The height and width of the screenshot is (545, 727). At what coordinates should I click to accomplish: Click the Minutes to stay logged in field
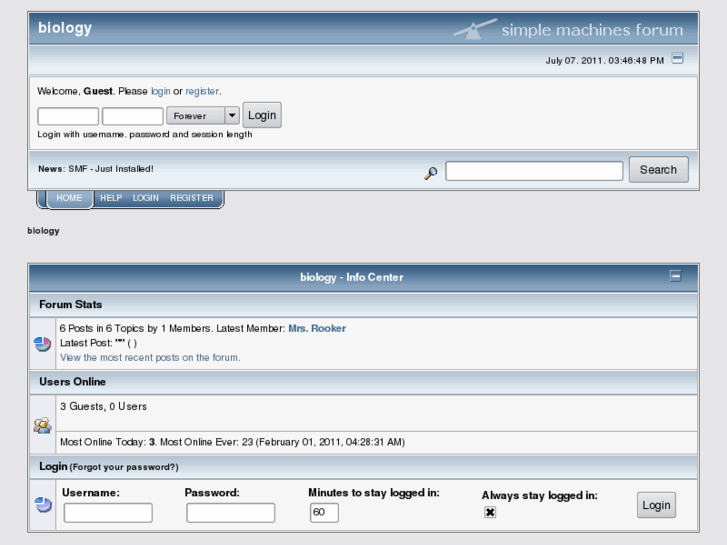coord(324,513)
